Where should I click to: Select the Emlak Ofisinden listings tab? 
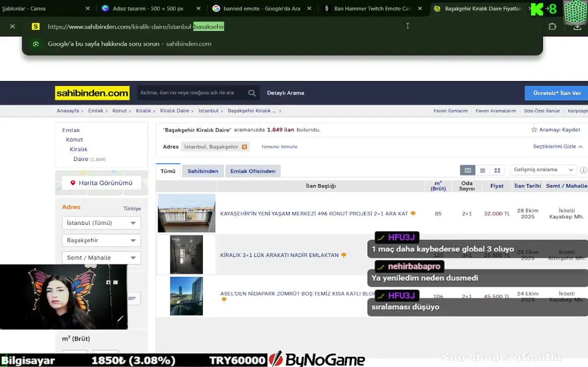(253, 171)
